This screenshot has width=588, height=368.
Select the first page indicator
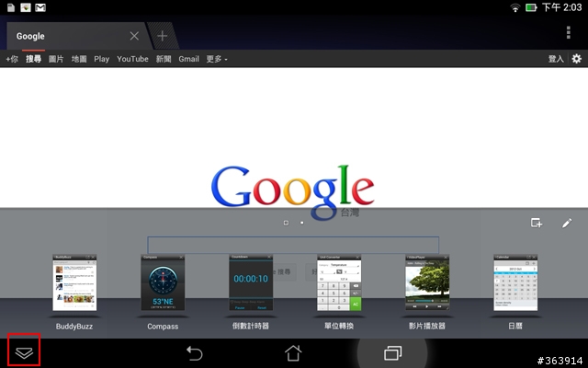(286, 223)
